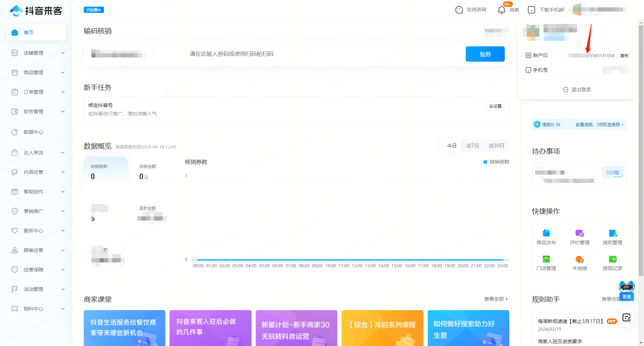Select the 近30日 data tab
The image size is (644, 346).
point(496,146)
